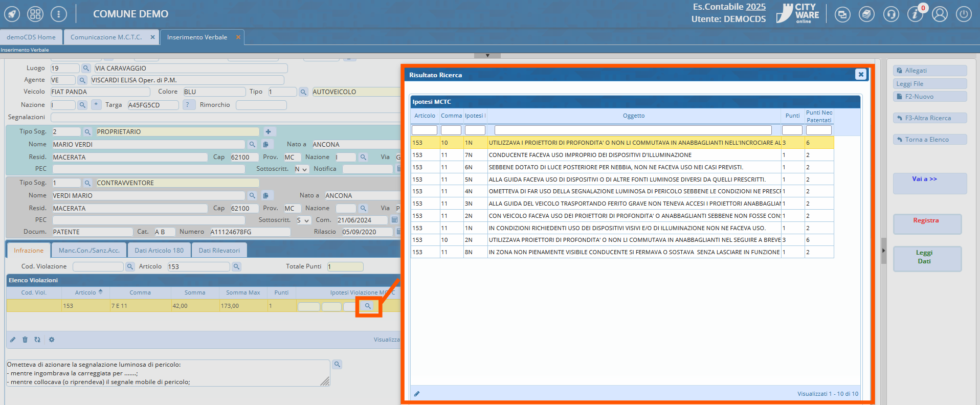This screenshot has height=405, width=980.
Task: Collapse the panel with top arrow expander
Action: point(487,55)
